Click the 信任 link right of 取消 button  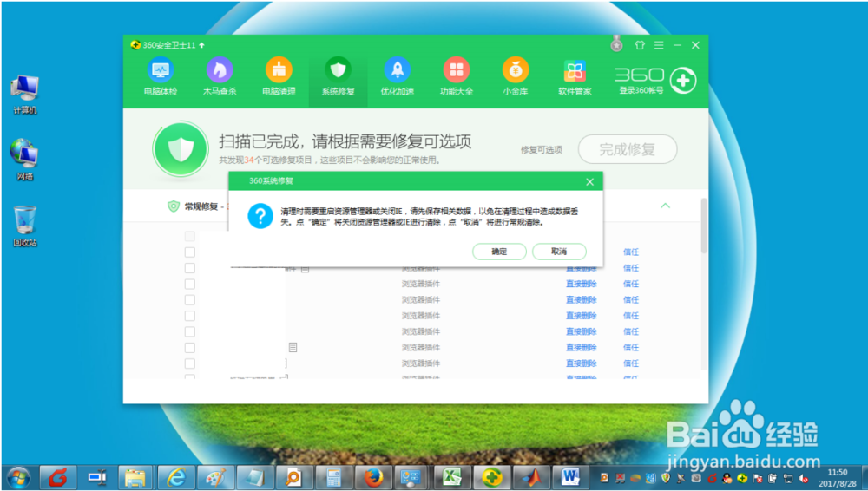[x=631, y=252]
